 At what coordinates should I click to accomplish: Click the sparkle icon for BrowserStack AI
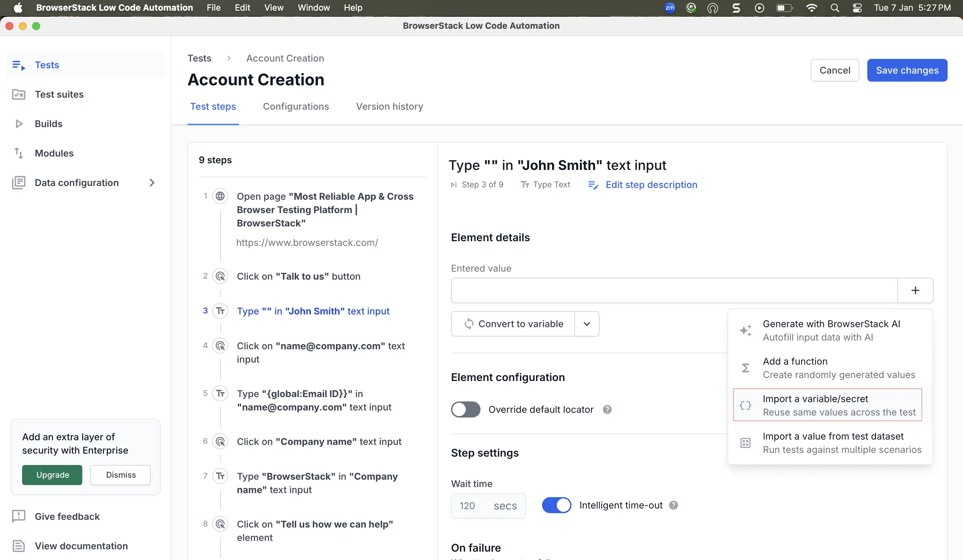tap(745, 331)
